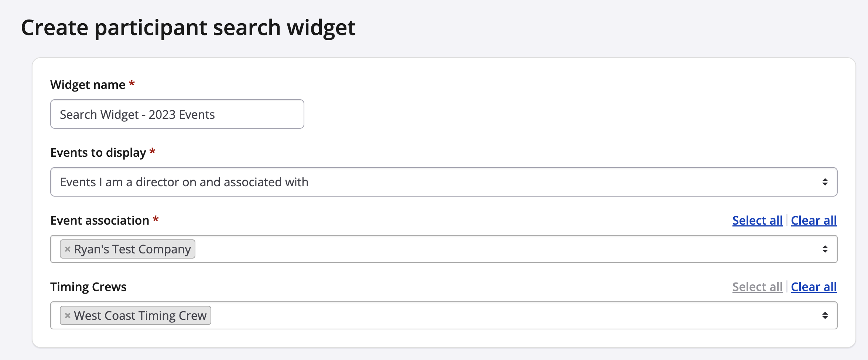Click the Timing Crews up-down arrow icon

[x=825, y=315]
